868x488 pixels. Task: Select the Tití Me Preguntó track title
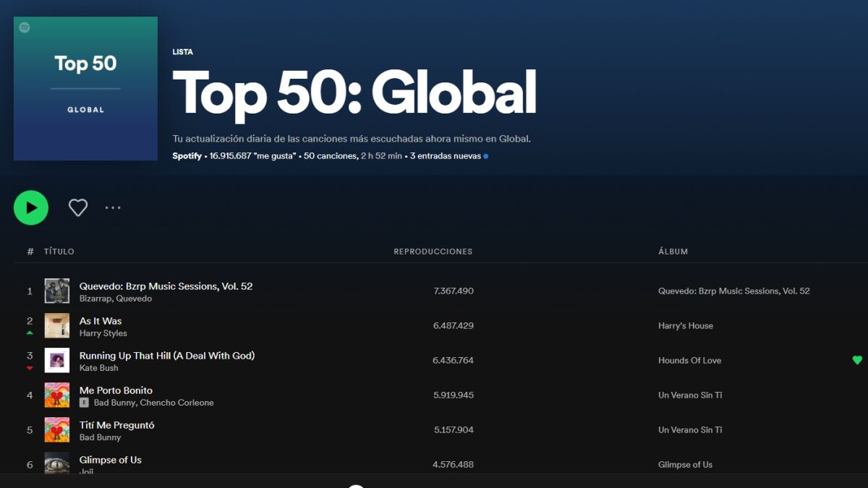[x=117, y=425]
